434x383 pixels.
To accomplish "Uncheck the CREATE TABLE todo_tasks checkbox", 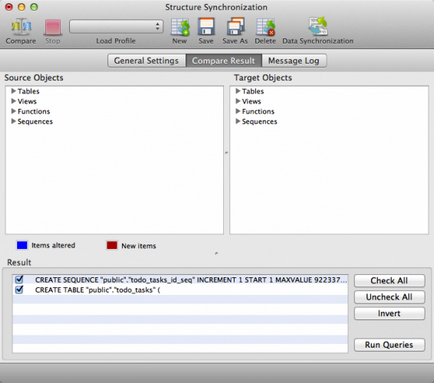I will [19, 289].
